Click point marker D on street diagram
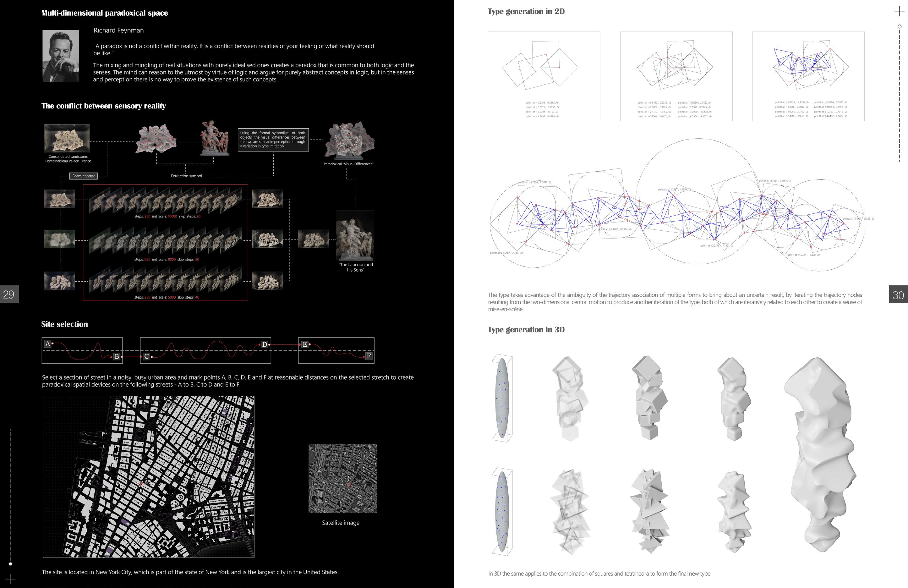 point(265,344)
